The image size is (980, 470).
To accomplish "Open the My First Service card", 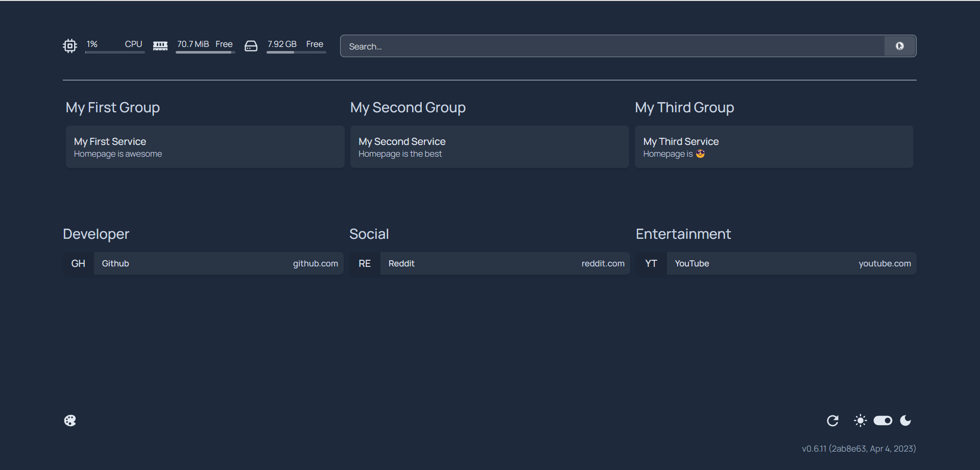I will [205, 147].
